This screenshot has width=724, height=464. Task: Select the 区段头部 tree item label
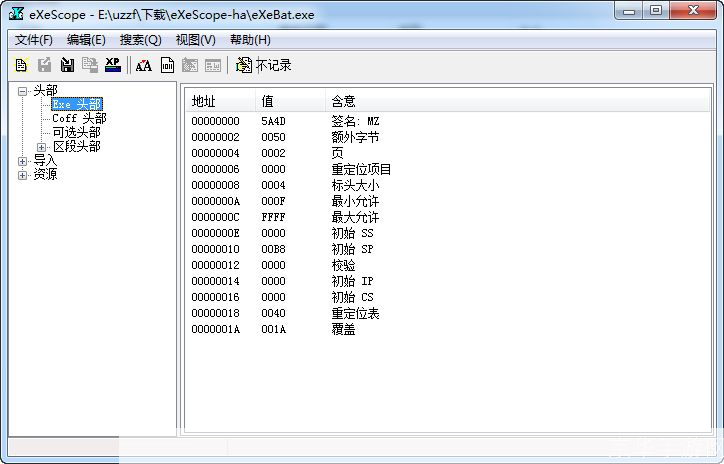[77, 147]
